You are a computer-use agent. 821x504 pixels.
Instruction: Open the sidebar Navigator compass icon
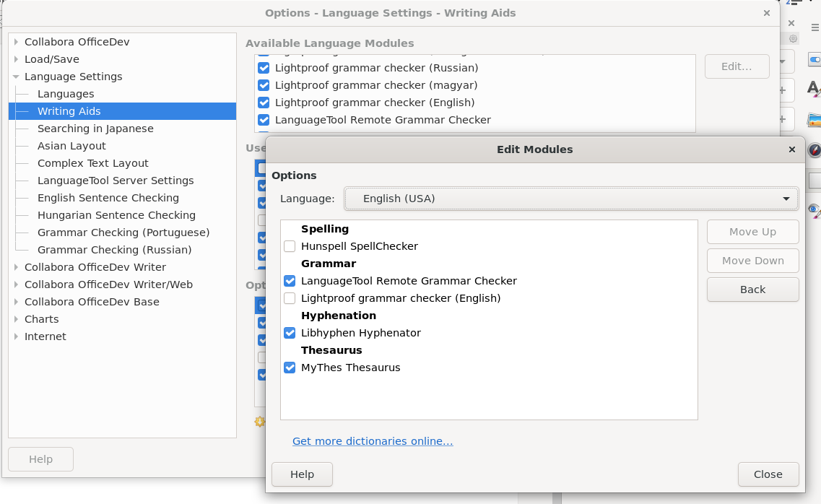pyautogui.click(x=815, y=150)
